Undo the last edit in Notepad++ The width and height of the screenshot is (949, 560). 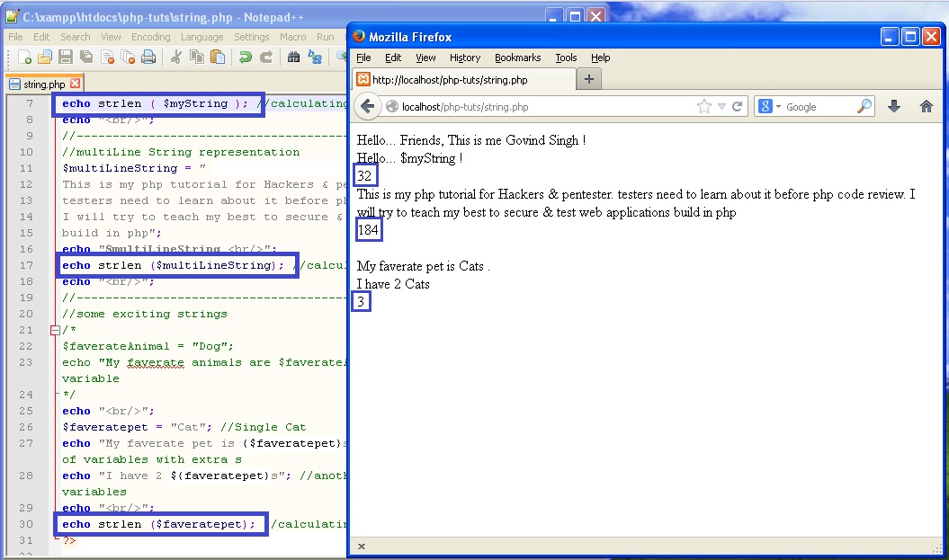[245, 57]
